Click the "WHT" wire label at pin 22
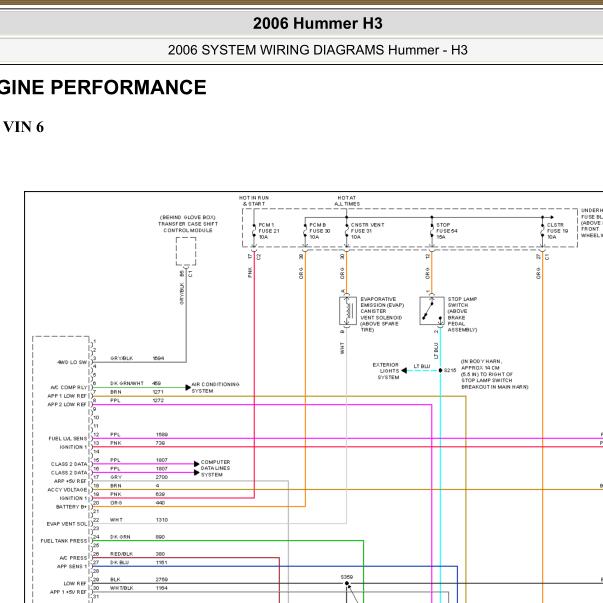This screenshot has width=603, height=603. pyautogui.click(x=116, y=520)
